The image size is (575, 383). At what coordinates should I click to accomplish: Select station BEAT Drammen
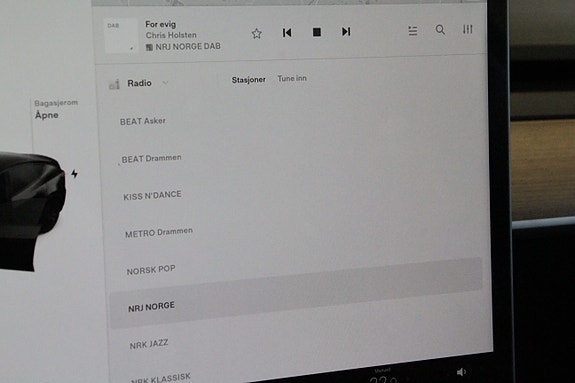pyautogui.click(x=151, y=158)
